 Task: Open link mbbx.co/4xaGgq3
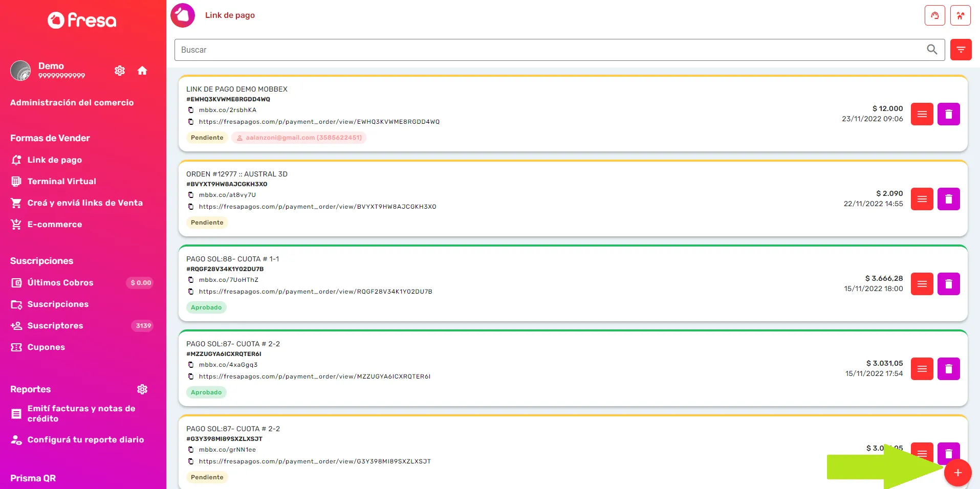[228, 365]
